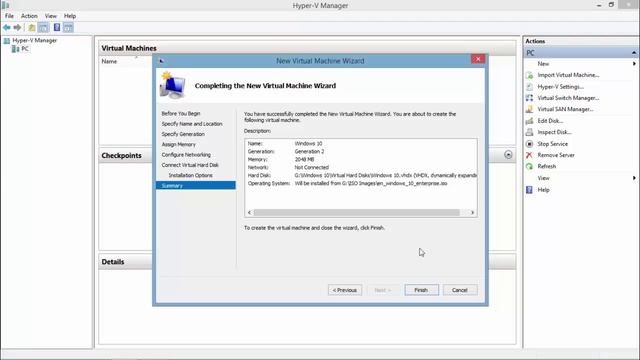
Task: Open the Action menu
Action: point(29,16)
